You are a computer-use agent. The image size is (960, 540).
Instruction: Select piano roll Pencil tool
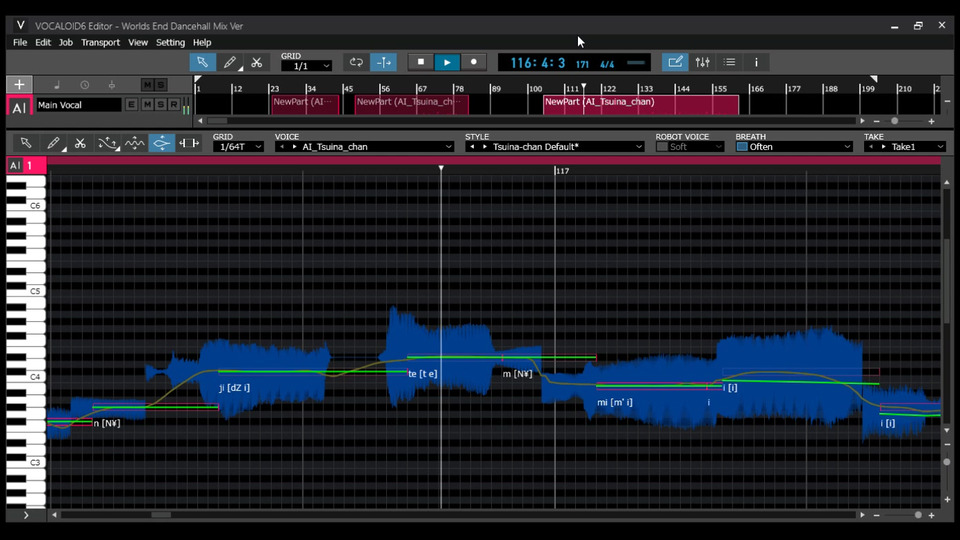53,143
